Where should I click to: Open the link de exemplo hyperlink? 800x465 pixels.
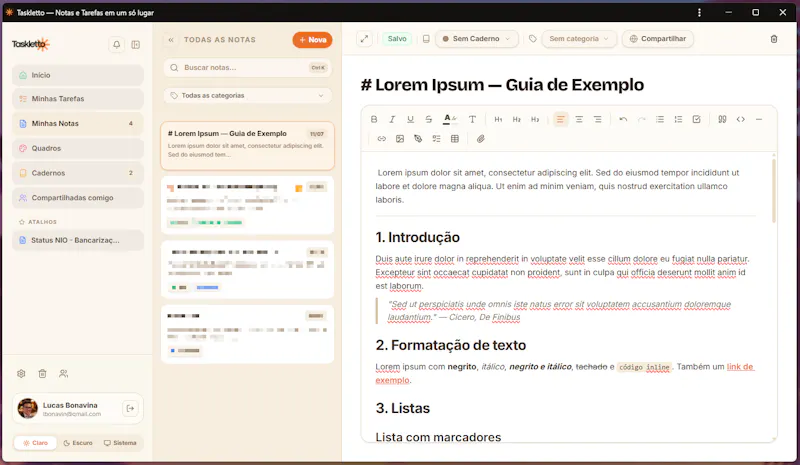point(740,366)
